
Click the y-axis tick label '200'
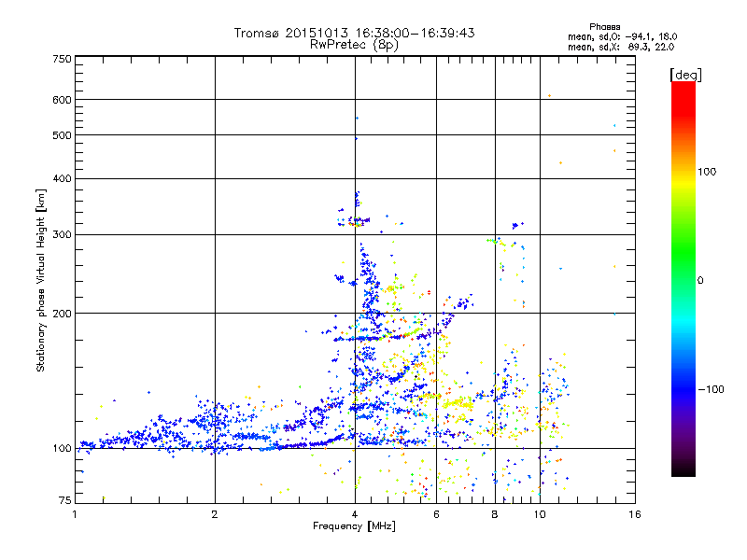(x=62, y=314)
